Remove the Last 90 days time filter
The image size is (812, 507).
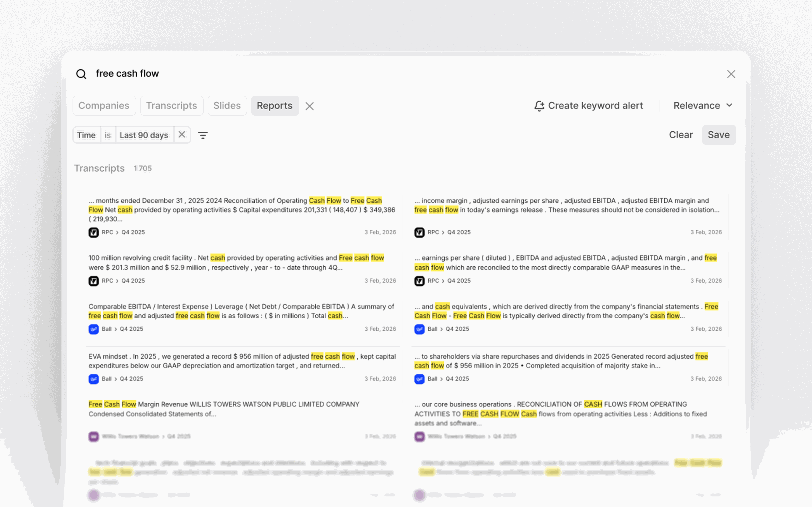coord(182,135)
